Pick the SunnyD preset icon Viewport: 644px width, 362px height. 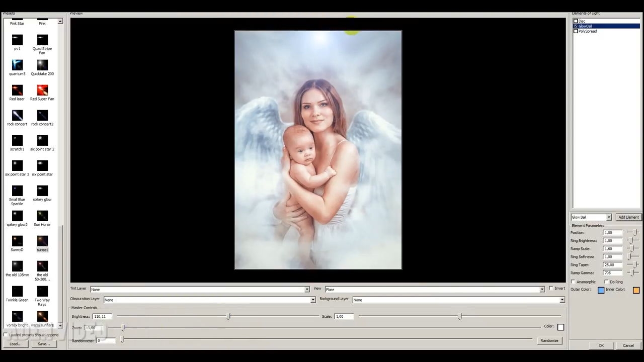(x=17, y=241)
